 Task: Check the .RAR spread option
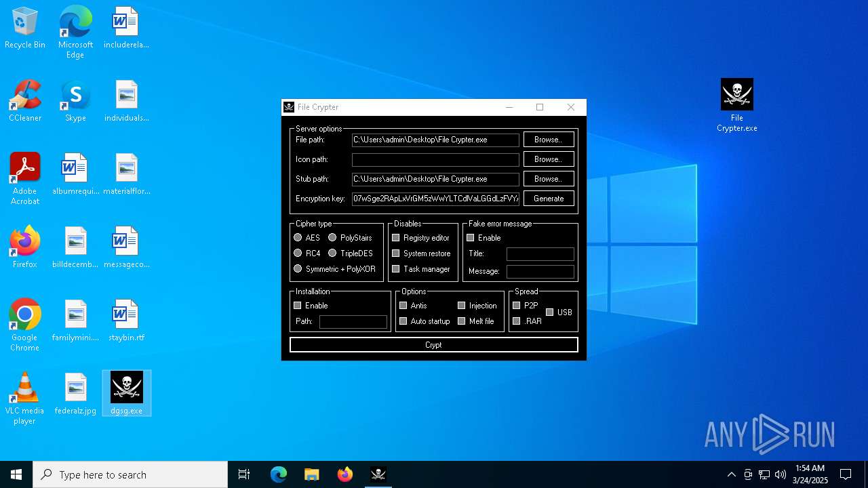pyautogui.click(x=517, y=321)
